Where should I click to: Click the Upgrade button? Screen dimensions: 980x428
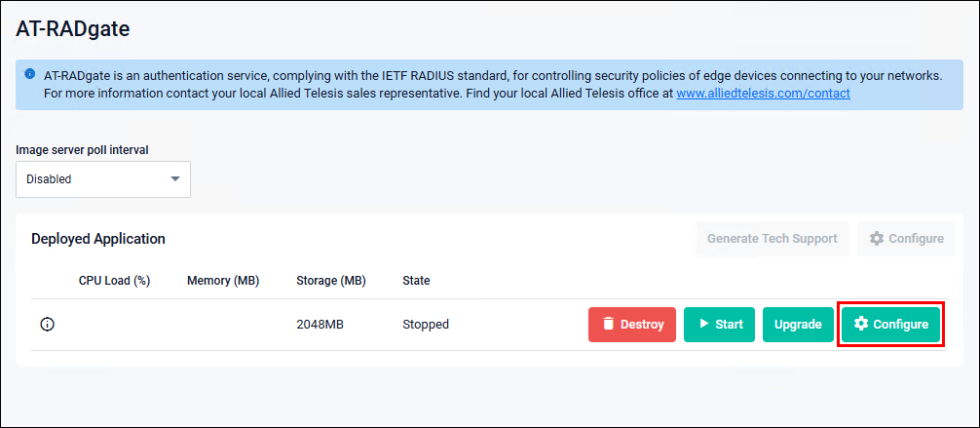(x=797, y=325)
